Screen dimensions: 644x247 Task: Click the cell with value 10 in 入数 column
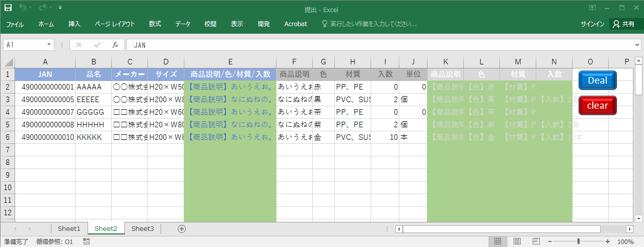click(385, 137)
